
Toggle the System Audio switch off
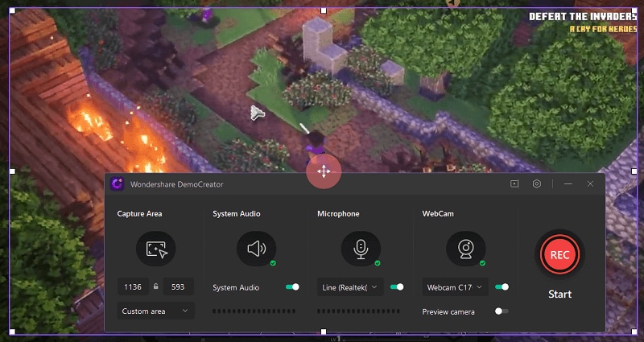pos(292,287)
